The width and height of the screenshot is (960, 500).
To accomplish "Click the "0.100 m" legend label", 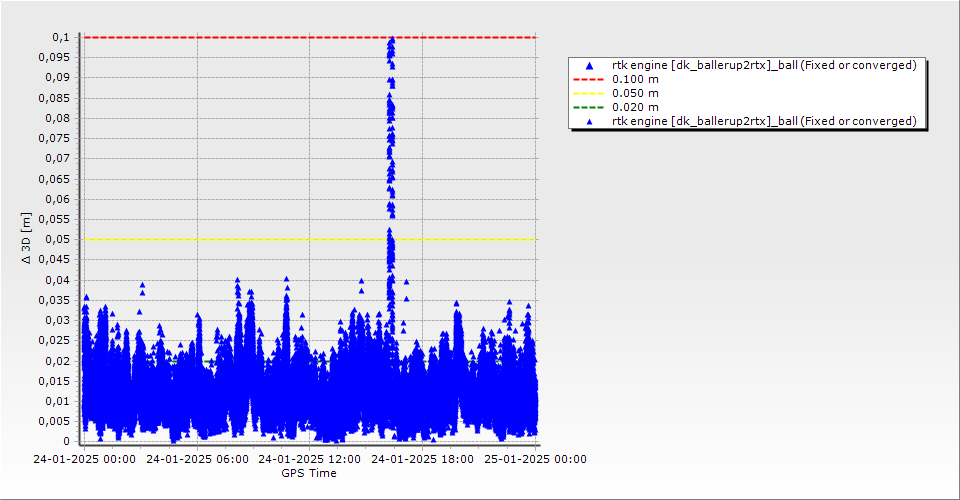I will coord(636,80).
